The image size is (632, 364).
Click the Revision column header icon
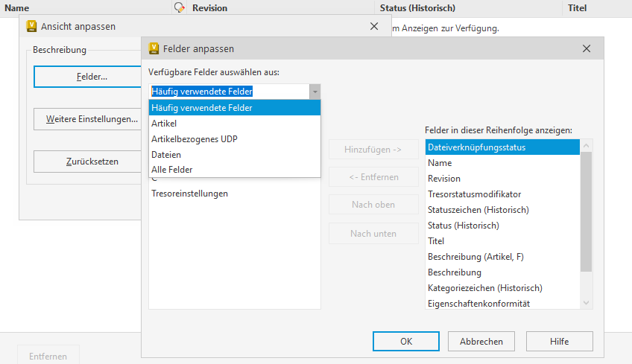point(180,8)
